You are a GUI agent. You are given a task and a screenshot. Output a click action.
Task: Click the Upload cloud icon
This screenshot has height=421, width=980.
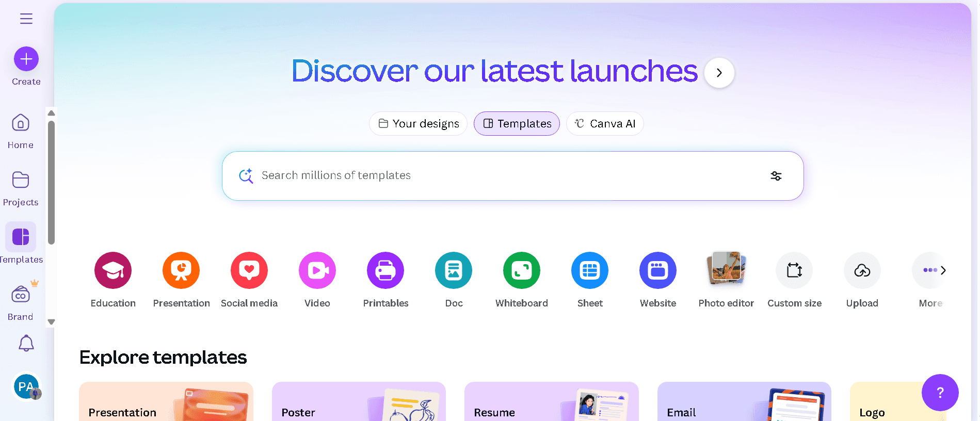point(862,270)
